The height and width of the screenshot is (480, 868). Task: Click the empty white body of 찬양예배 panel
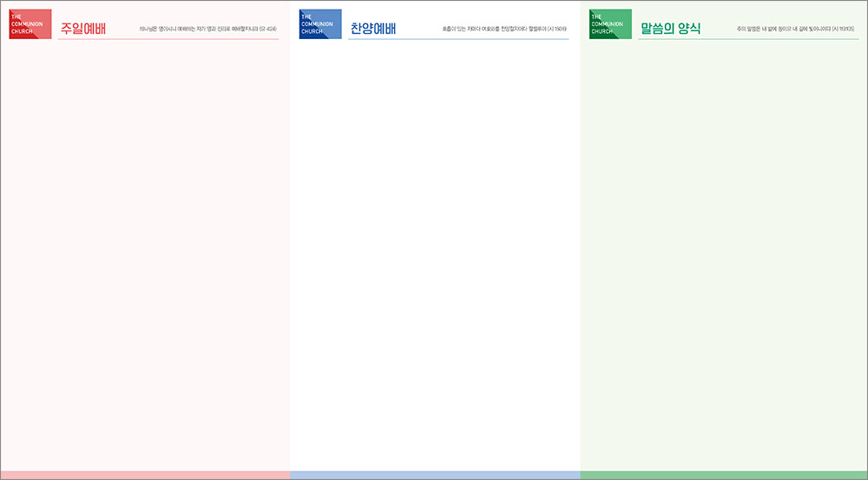pos(435,252)
